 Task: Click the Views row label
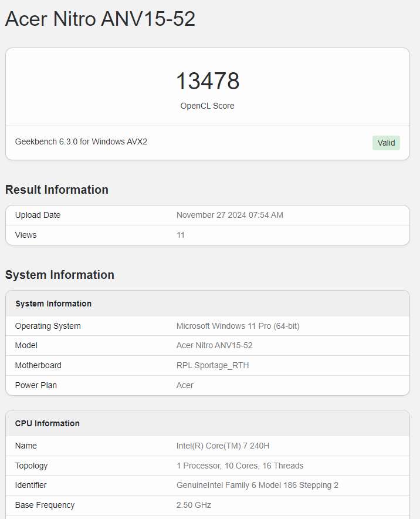26,235
